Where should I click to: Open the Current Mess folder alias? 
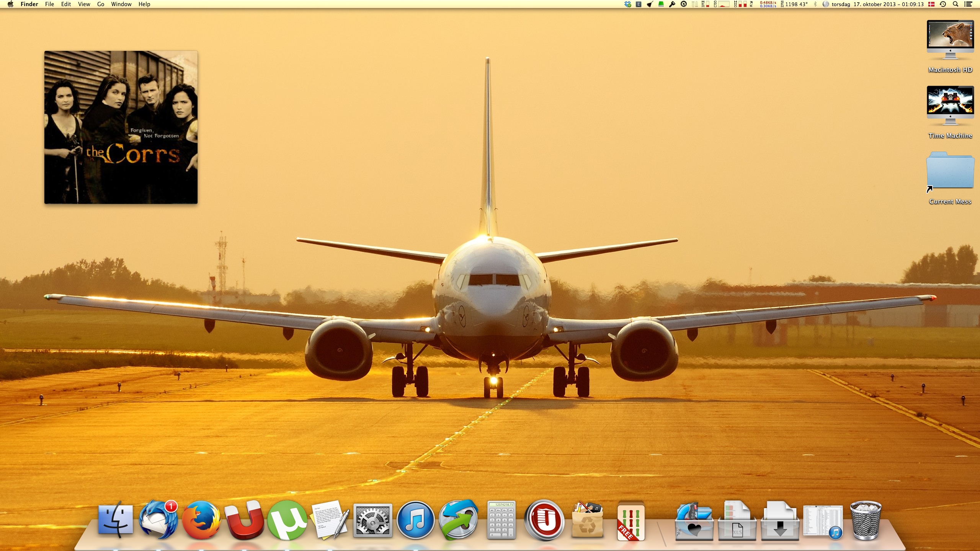950,171
